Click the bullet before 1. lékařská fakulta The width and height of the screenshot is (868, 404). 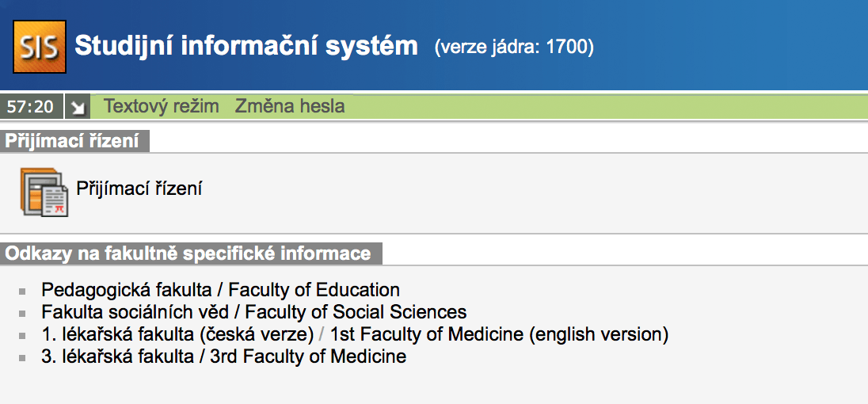coord(22,335)
